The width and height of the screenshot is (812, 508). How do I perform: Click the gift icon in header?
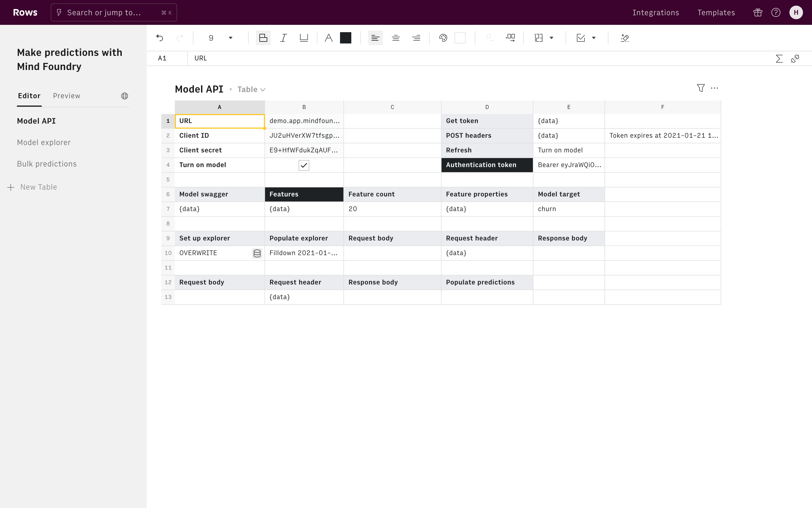click(x=758, y=12)
